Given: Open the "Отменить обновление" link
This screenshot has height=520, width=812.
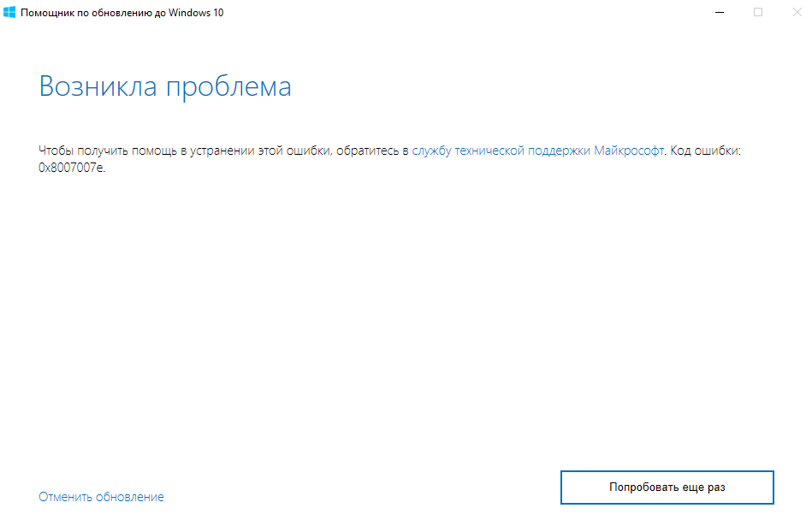Looking at the screenshot, I should (x=101, y=497).
